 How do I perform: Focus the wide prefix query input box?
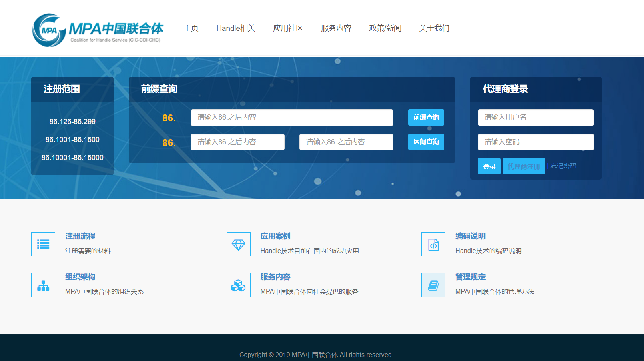292,118
